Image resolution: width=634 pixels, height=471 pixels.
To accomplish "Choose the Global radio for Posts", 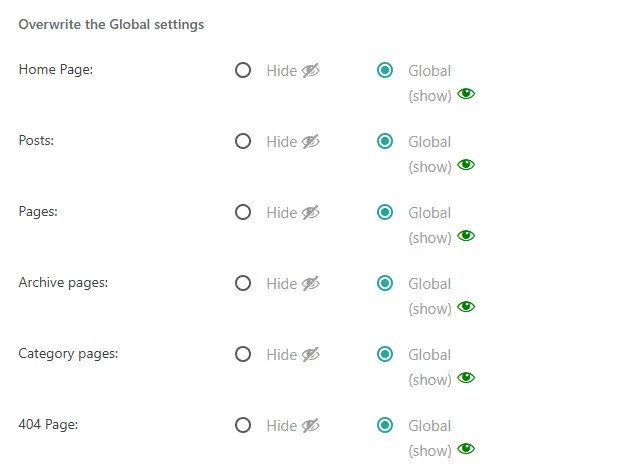I will coord(385,141).
